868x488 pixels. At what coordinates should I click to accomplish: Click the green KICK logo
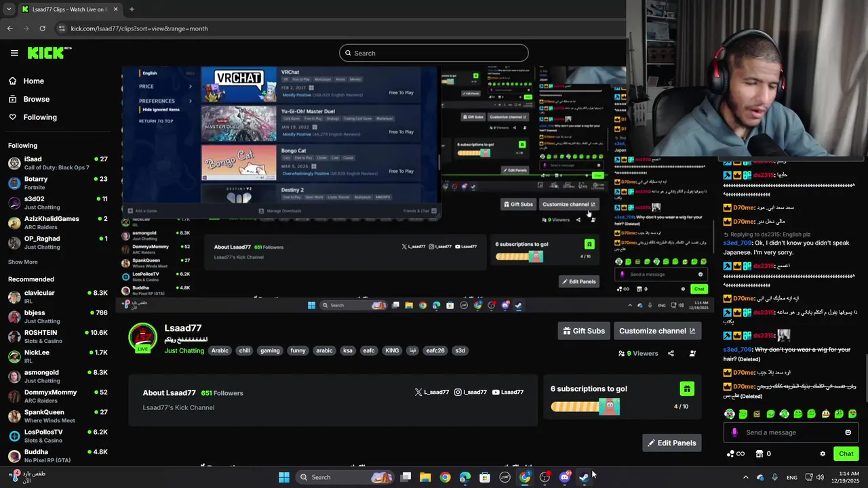coord(50,53)
